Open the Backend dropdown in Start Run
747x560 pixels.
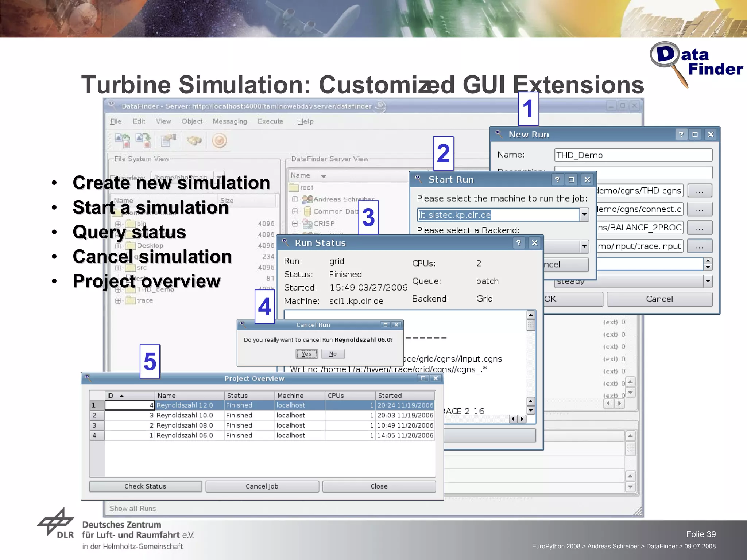click(584, 246)
